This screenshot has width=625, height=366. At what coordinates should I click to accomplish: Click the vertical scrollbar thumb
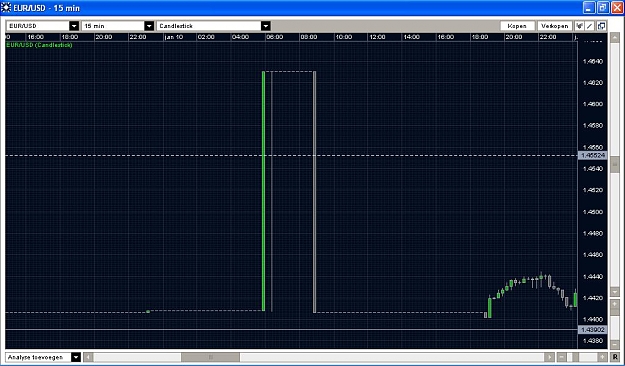[x=615, y=165]
